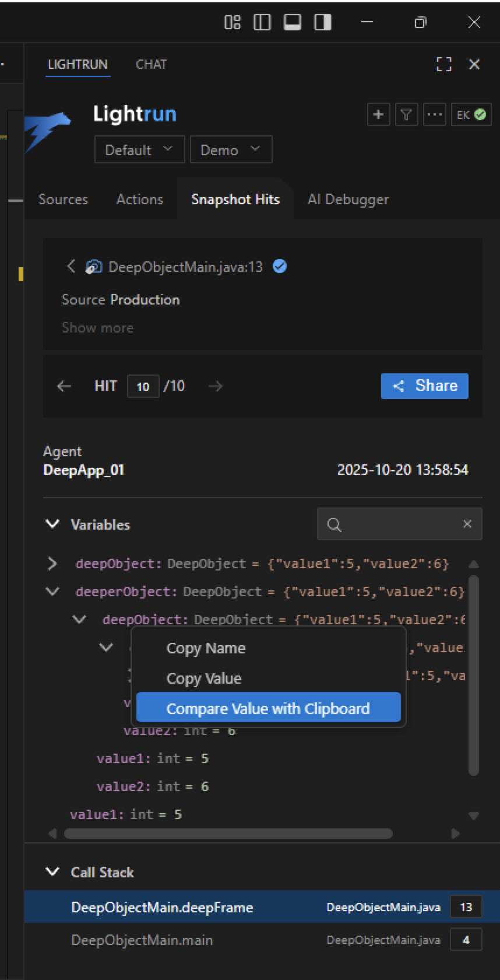Toggle the bottom panel layout icon
Viewport: 500px width, 980px height.
(292, 22)
